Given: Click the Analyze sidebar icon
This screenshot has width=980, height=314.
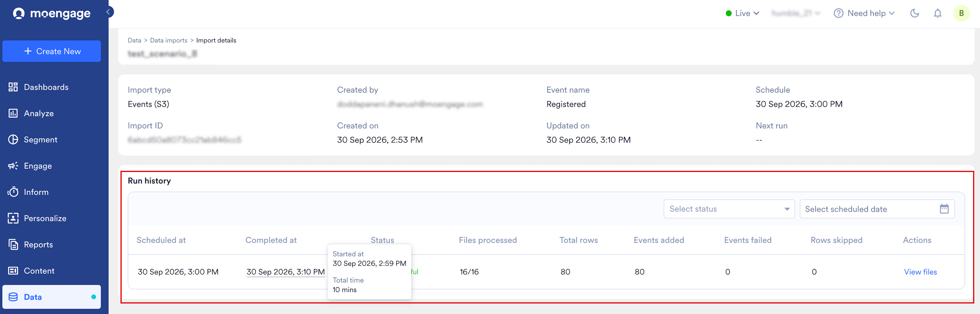Looking at the screenshot, I should click(x=13, y=113).
